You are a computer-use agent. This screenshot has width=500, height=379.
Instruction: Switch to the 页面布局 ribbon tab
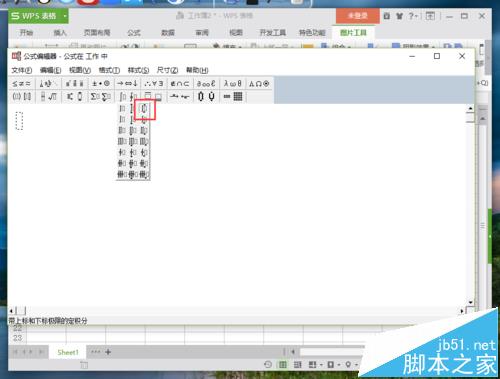(97, 32)
